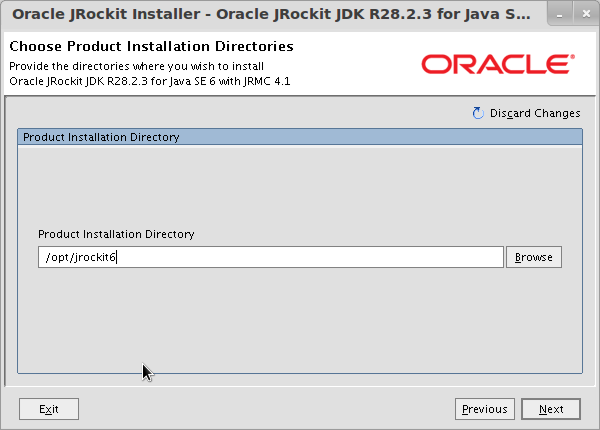The height and width of the screenshot is (430, 600).
Task: Return to the Previous installer step
Action: tap(485, 409)
